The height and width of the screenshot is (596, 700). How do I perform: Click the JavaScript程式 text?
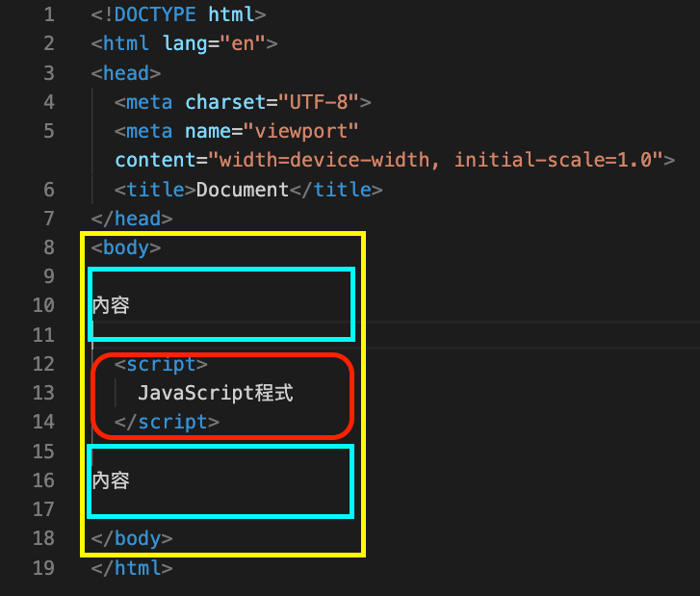click(216, 393)
